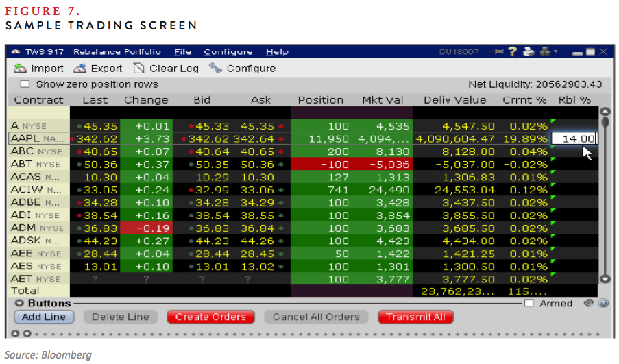The height and width of the screenshot is (364, 619).
Task: Click the Bid column header
Action: pos(202,100)
